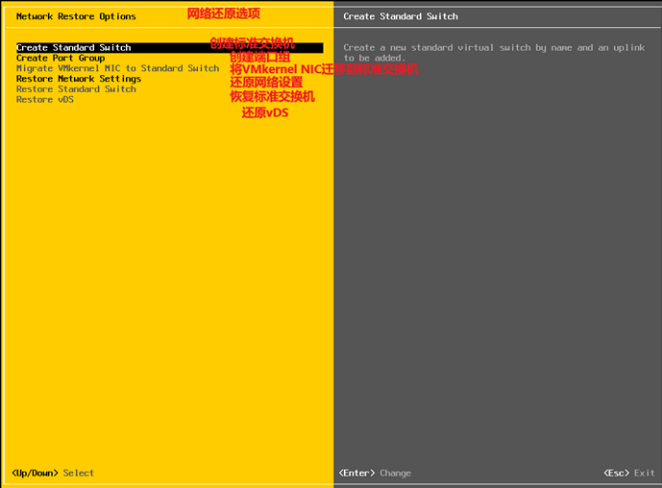Viewport: 662px width, 488px height.
Task: Choose the Restore Standard Switch entry
Action: [76, 89]
